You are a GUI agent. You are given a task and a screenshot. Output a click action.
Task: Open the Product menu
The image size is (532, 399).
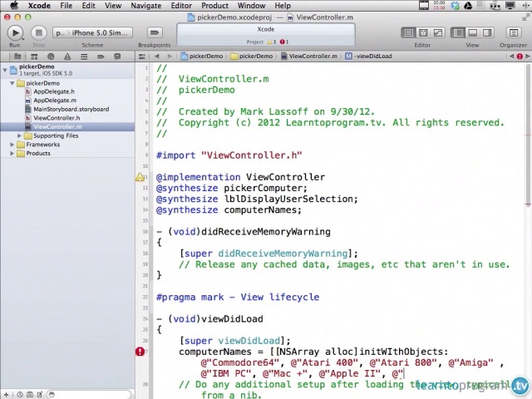214,6
